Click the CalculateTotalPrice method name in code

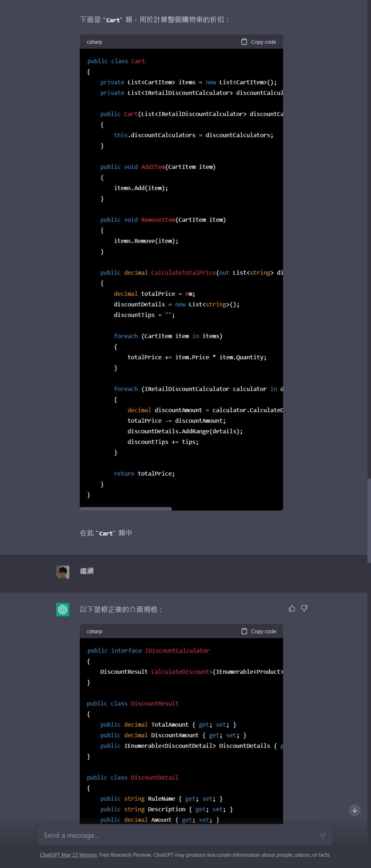(x=183, y=273)
